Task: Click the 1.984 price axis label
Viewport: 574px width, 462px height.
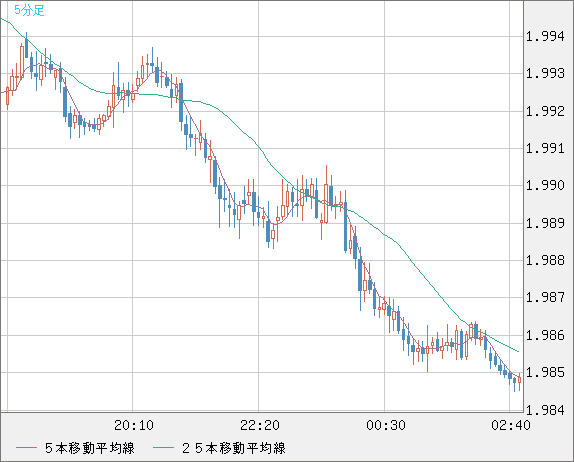Action: [x=545, y=410]
